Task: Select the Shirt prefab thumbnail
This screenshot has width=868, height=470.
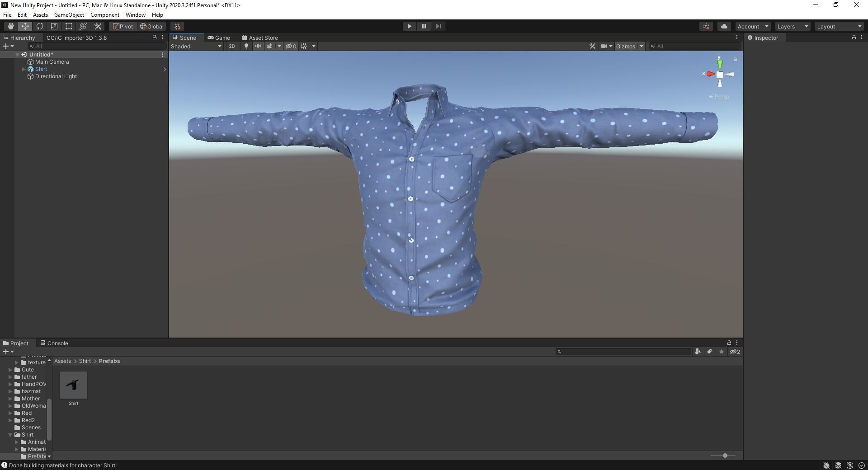Action: [x=73, y=385]
